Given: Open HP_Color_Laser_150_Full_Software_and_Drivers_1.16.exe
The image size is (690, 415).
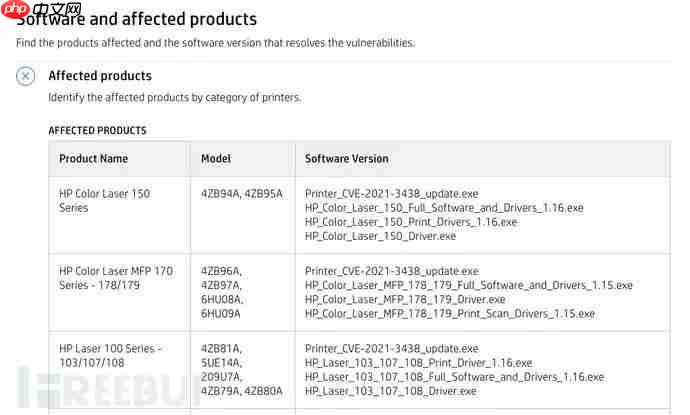Looking at the screenshot, I should click(443, 208).
